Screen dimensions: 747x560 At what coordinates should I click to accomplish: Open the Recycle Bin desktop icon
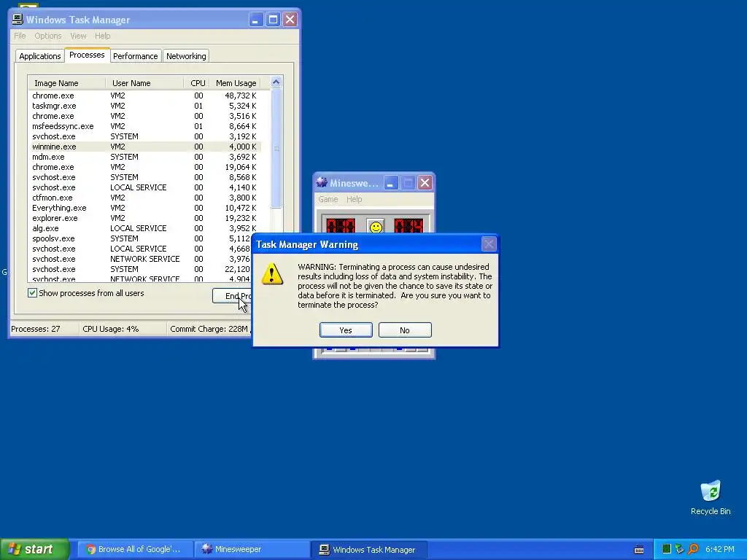tap(711, 497)
